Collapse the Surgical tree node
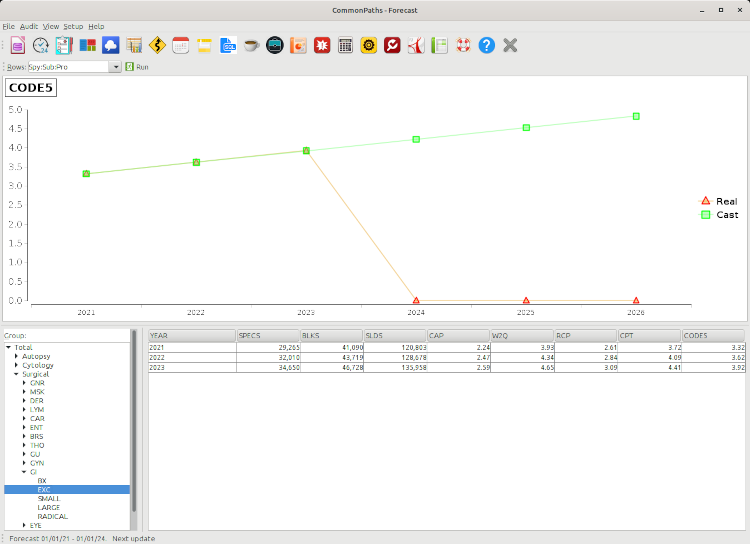Screen dimensions: 750x544 pos(17,374)
